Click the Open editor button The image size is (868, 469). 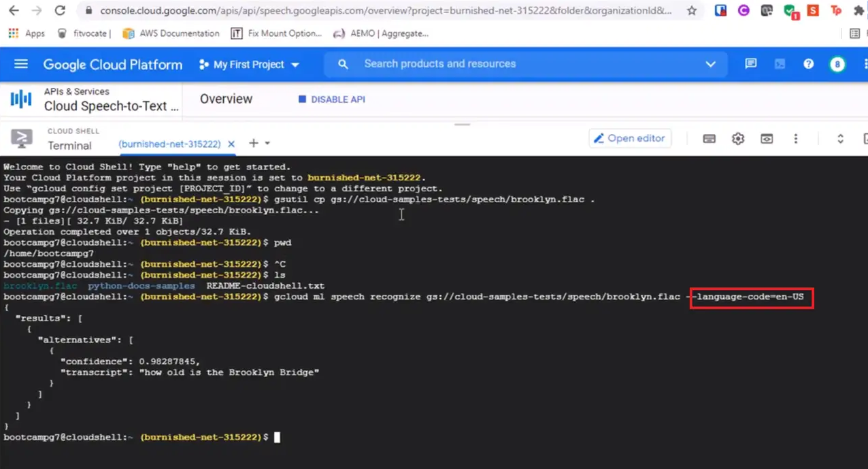tap(630, 138)
